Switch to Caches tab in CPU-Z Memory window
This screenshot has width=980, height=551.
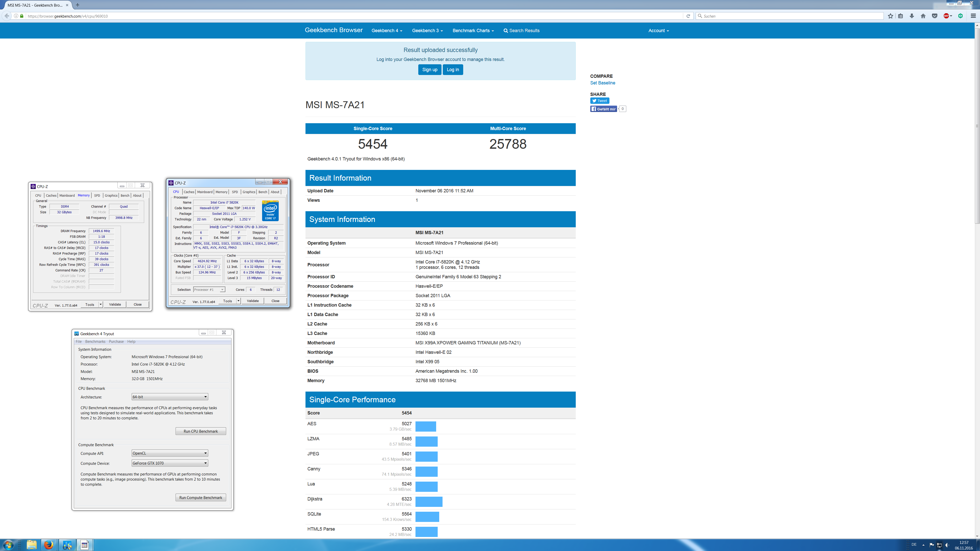51,195
